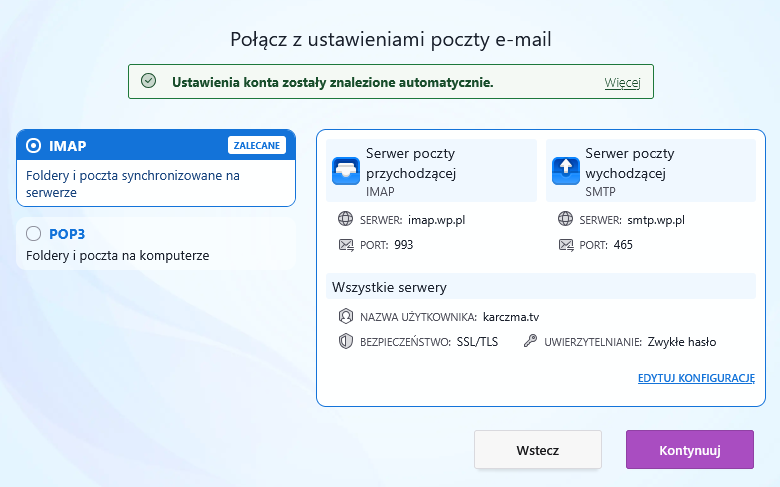Click the smtp.wp.pl server value
Viewport: 780px width, 487px height.
[656, 220]
